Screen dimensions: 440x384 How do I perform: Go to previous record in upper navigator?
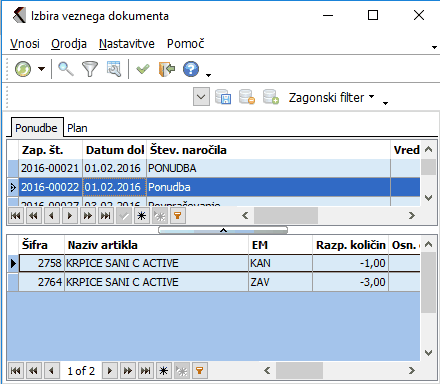[51, 216]
